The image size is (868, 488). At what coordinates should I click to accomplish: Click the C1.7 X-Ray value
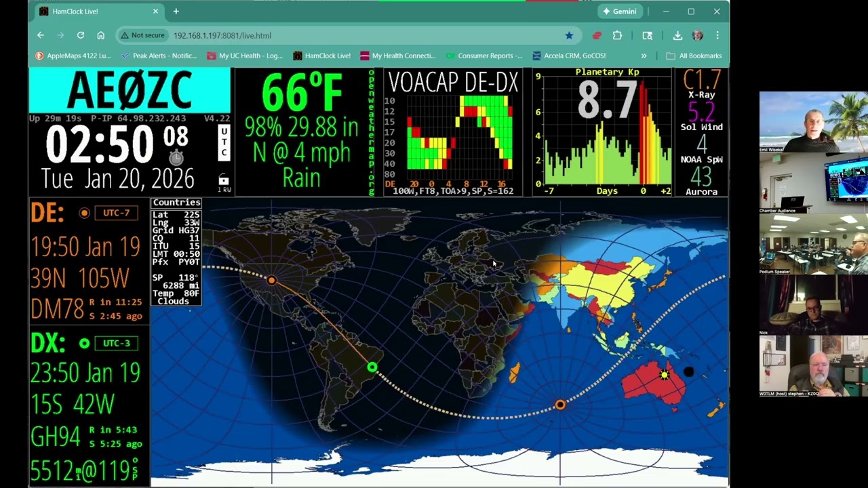pos(701,79)
